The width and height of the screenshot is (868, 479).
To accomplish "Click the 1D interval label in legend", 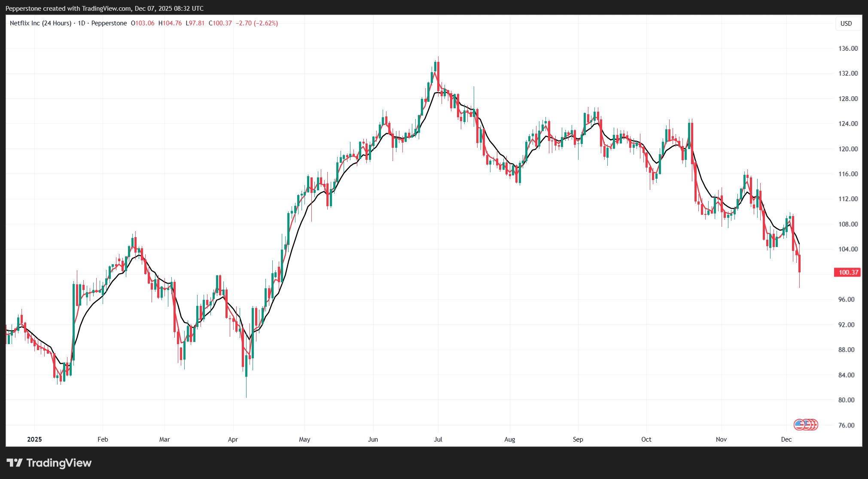I will pos(81,23).
